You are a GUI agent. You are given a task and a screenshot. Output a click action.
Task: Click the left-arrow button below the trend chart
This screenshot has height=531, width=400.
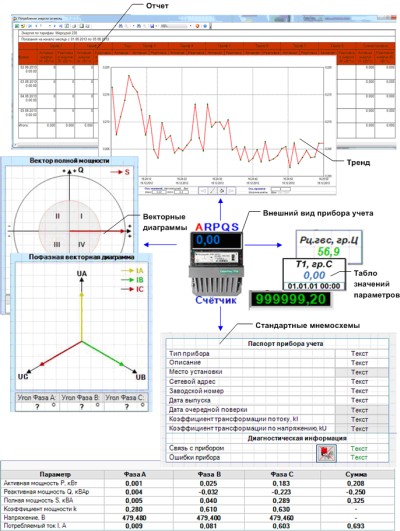coord(203,191)
